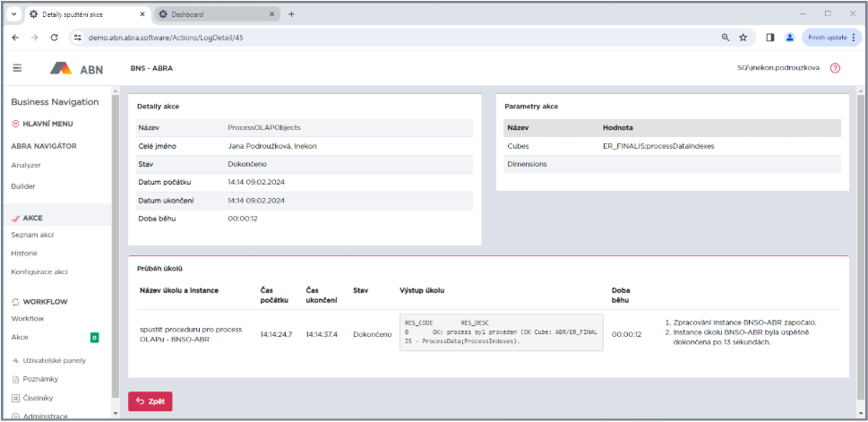868x422 pixels.
Task: Click the 14:14:37.4 end time cell
Action: 322,334
